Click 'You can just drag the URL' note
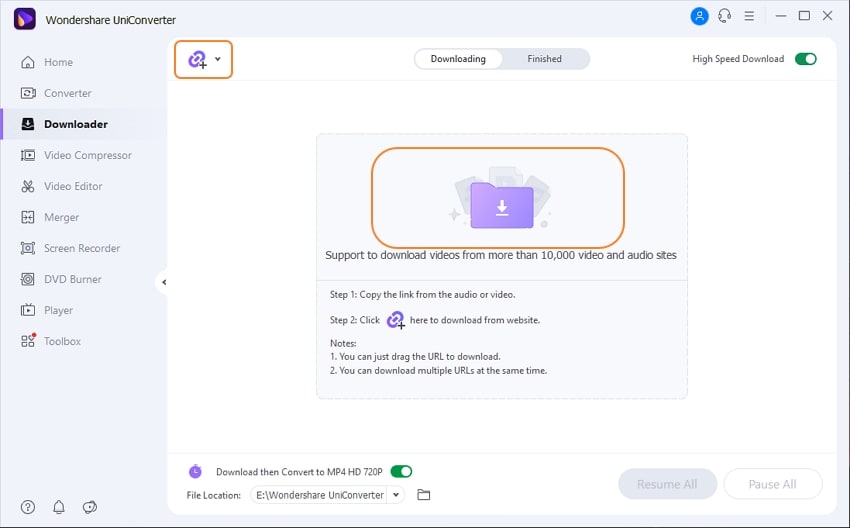Image resolution: width=850 pixels, height=528 pixels. pos(415,357)
